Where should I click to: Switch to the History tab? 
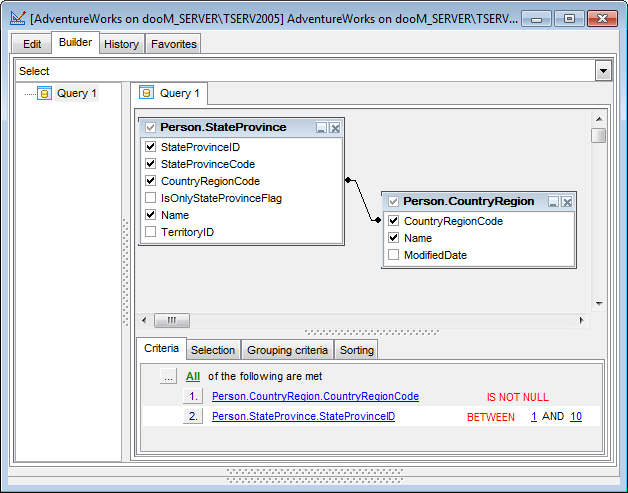(x=122, y=44)
